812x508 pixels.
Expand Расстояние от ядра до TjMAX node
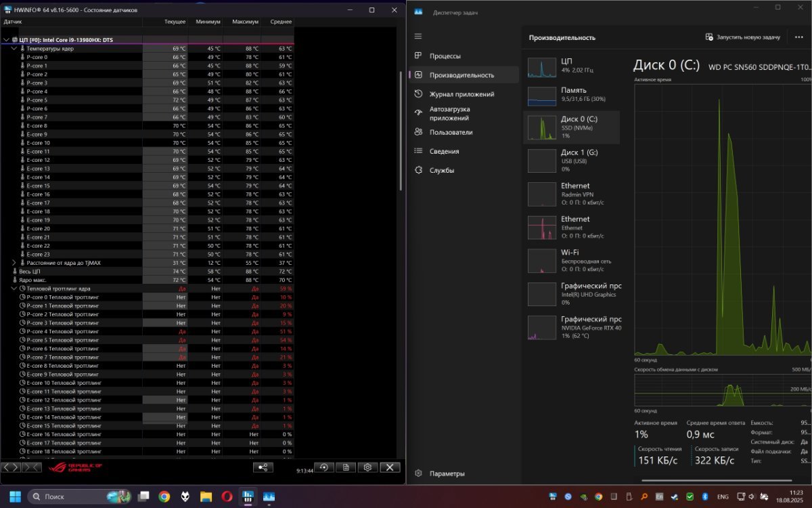click(14, 263)
